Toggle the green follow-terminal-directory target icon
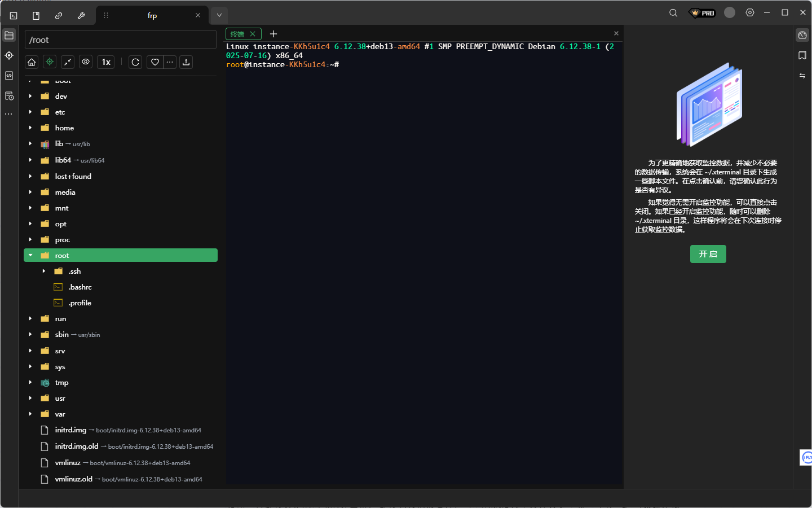The image size is (812, 508). coord(50,62)
